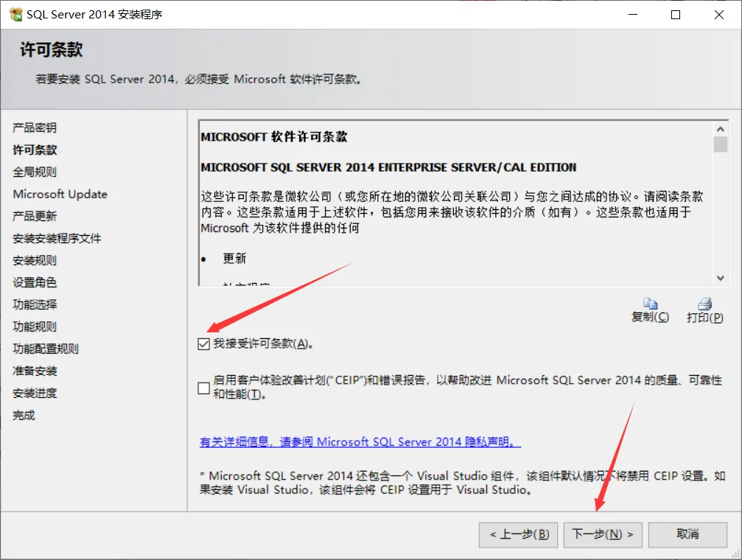Click the SQL Server installer title bar icon
The width and height of the screenshot is (742, 560).
click(16, 14)
